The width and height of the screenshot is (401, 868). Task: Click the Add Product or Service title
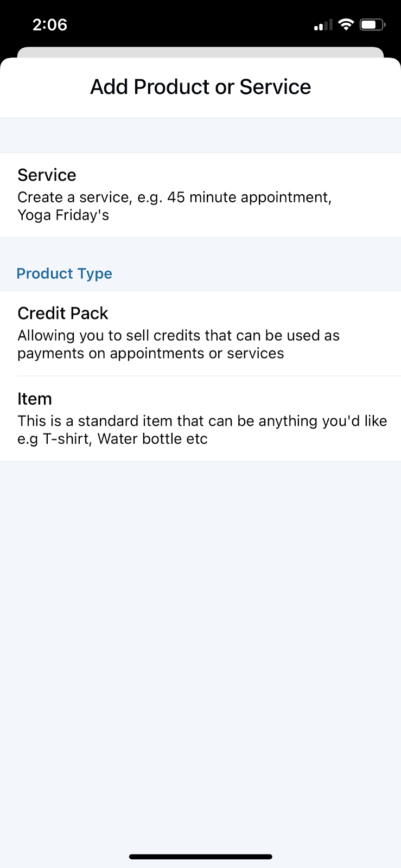[x=201, y=87]
